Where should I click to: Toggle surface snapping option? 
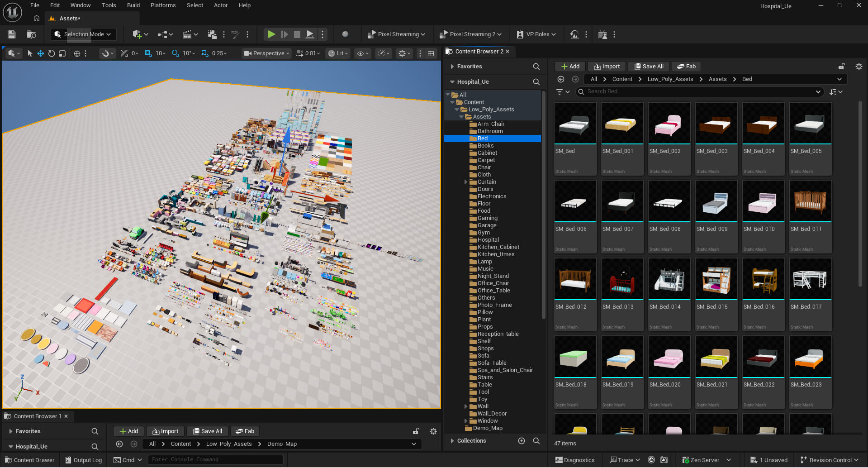[x=124, y=53]
